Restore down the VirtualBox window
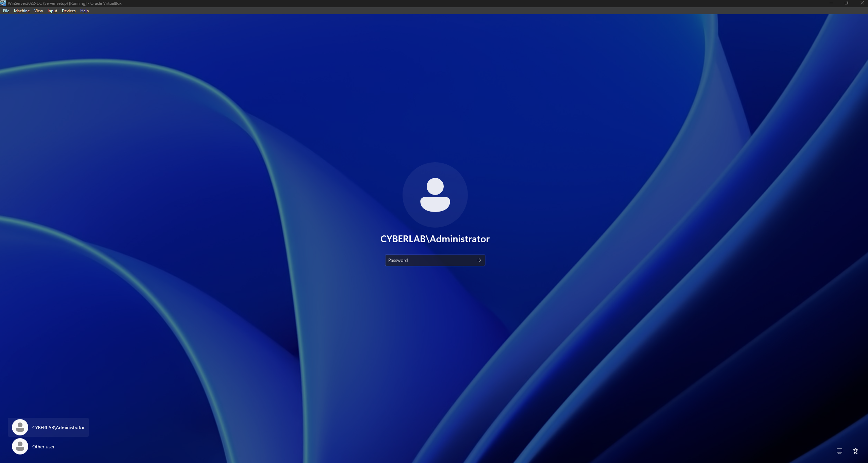The height and width of the screenshot is (463, 868). [847, 3]
